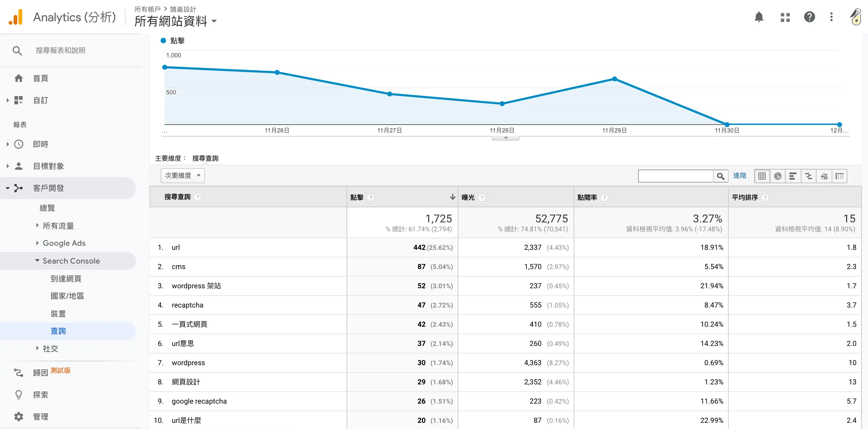Focus the 搜尋報表和說明 search box

tap(60, 50)
